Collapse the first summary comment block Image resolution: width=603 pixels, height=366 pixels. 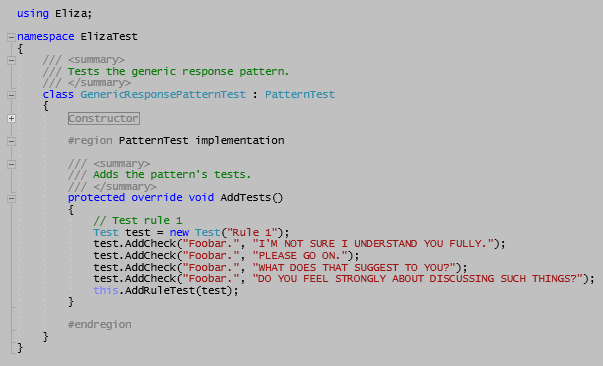tap(11, 60)
